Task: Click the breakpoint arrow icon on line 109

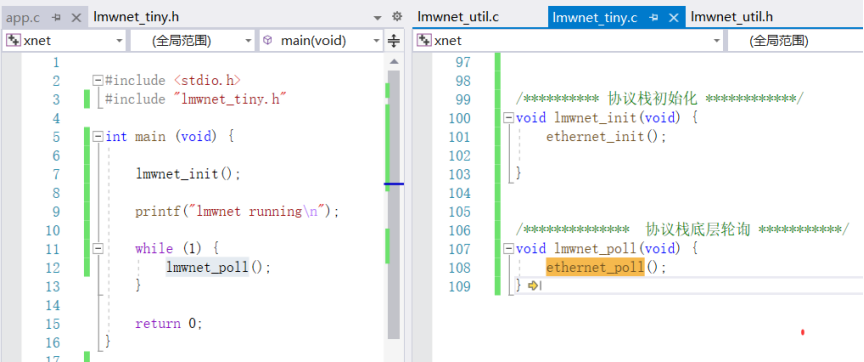Action: pos(533,286)
